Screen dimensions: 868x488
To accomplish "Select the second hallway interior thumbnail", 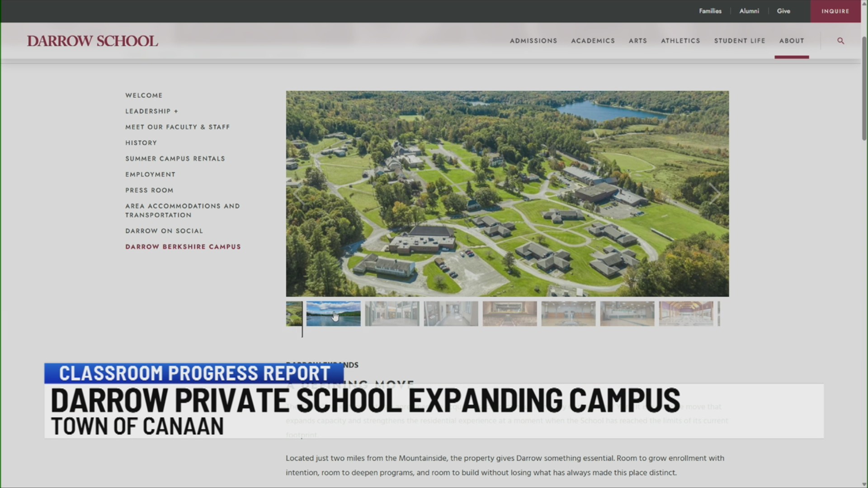I will tap(451, 314).
